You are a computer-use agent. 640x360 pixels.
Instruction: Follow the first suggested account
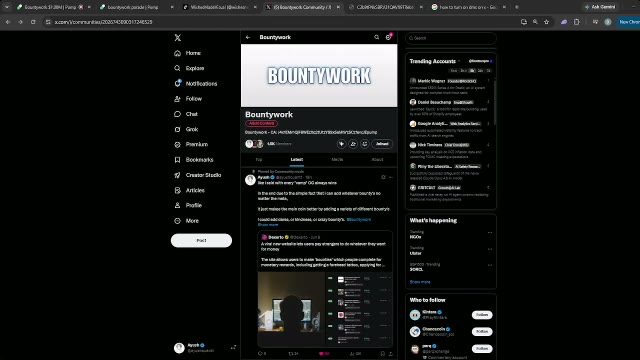pyautogui.click(x=482, y=315)
